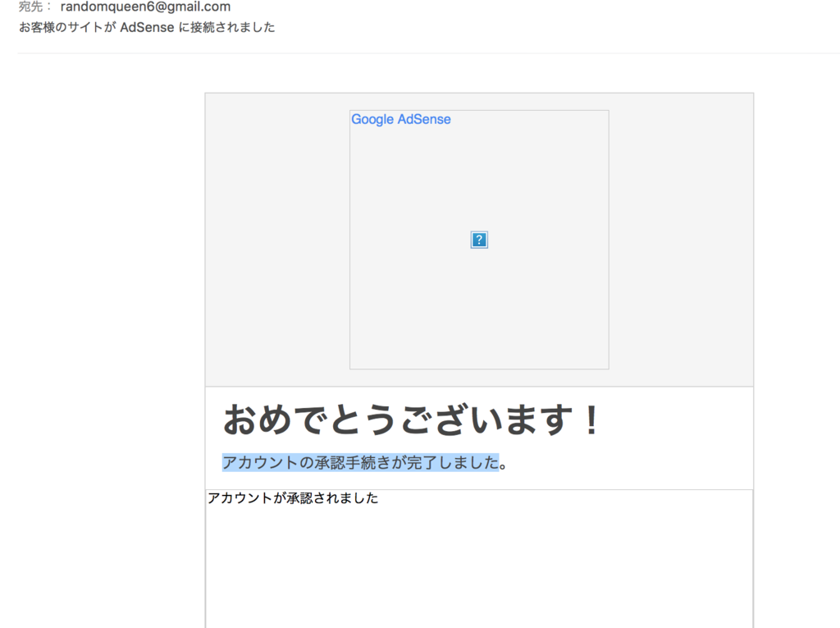Click the highlighted text アカウントの承認手続きが完了しました

coord(361,462)
